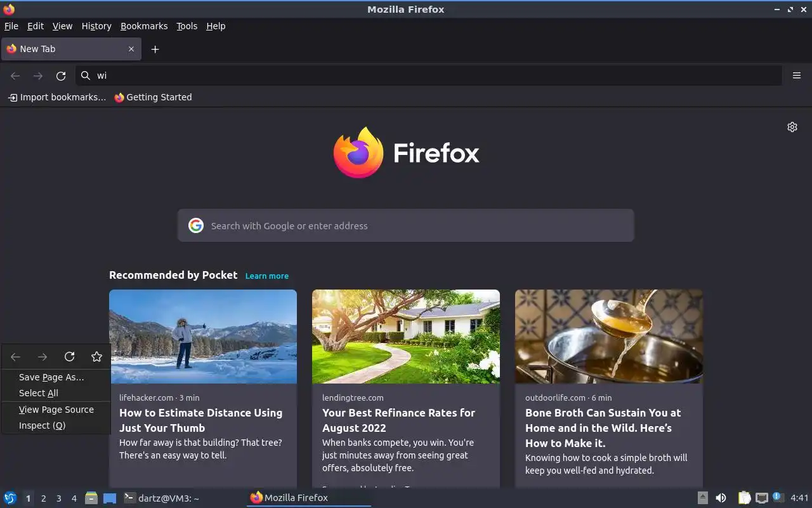Image resolution: width=812 pixels, height=508 pixels.
Task: Click the context menu back arrow
Action: [x=16, y=357]
